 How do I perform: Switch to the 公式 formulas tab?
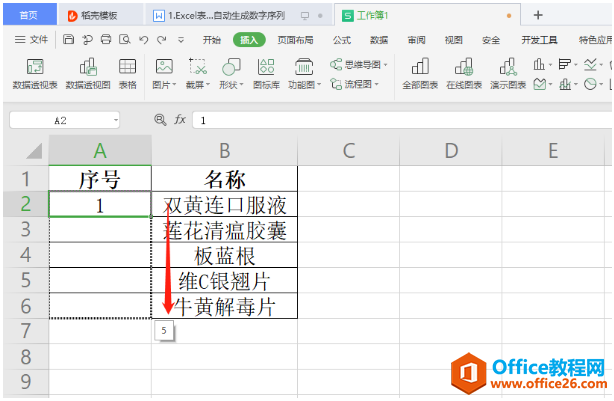click(x=341, y=40)
